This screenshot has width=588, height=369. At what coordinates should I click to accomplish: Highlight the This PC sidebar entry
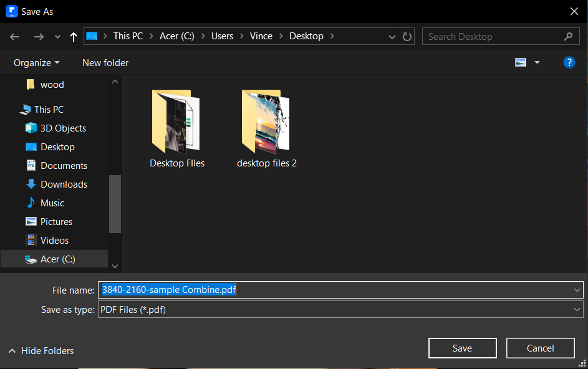point(47,109)
